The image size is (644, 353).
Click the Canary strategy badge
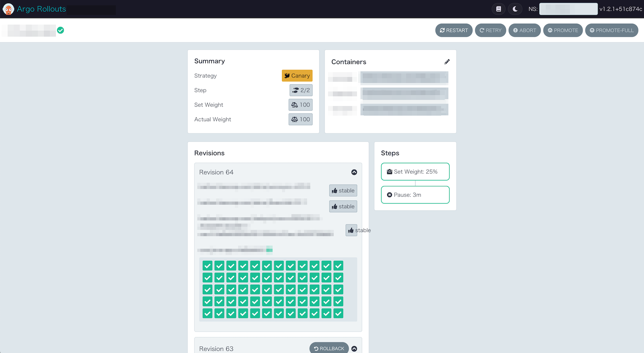pos(297,76)
